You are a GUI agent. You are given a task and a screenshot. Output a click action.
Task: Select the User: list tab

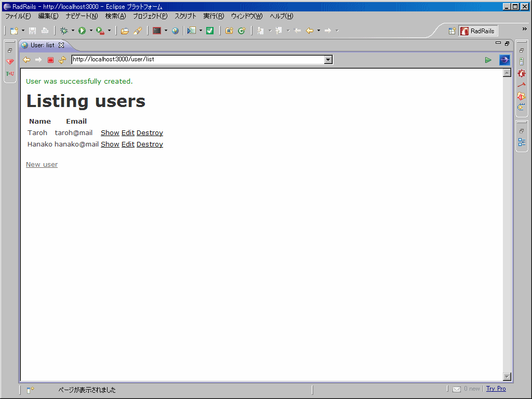[x=42, y=45]
